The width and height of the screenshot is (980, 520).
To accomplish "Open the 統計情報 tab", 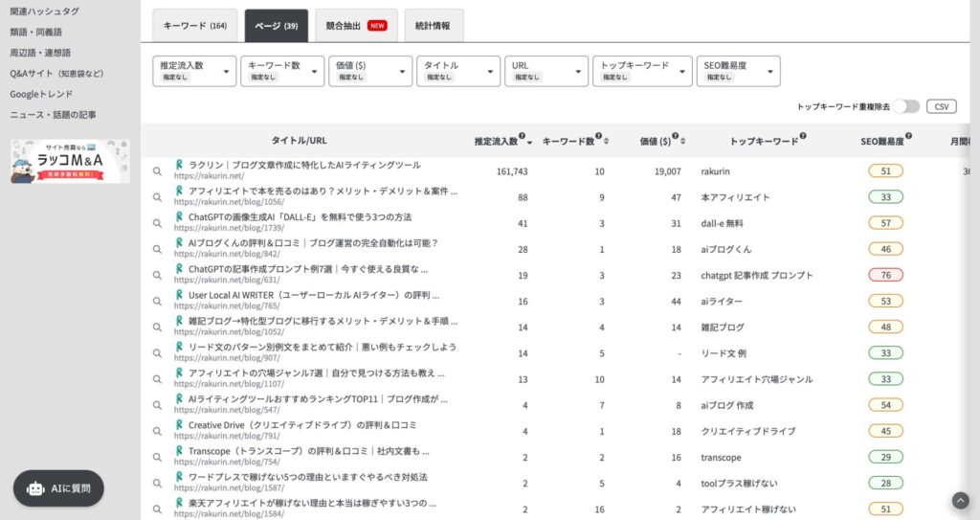I will [x=434, y=26].
